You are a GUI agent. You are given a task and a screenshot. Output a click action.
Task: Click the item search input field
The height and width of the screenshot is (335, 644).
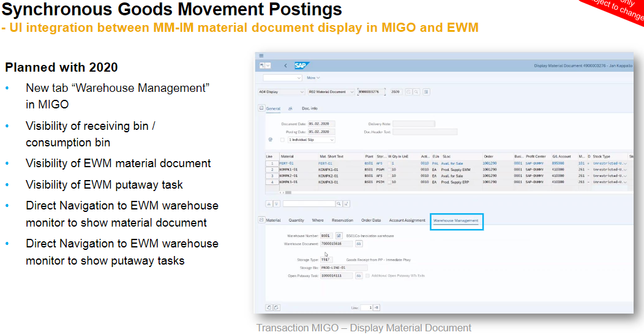click(x=309, y=204)
